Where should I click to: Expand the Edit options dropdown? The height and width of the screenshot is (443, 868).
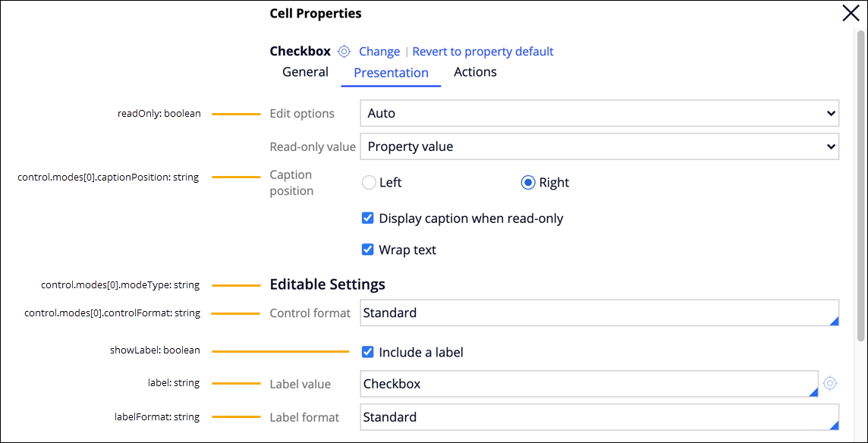pyautogui.click(x=599, y=113)
